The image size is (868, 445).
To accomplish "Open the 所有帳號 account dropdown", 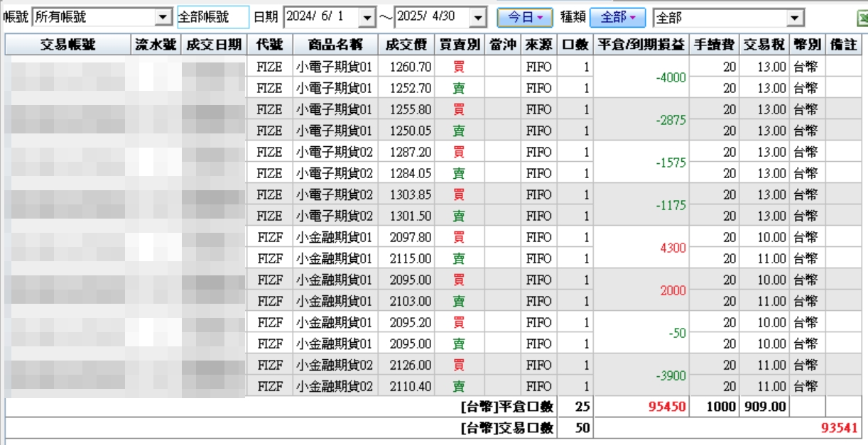I will coord(164,16).
